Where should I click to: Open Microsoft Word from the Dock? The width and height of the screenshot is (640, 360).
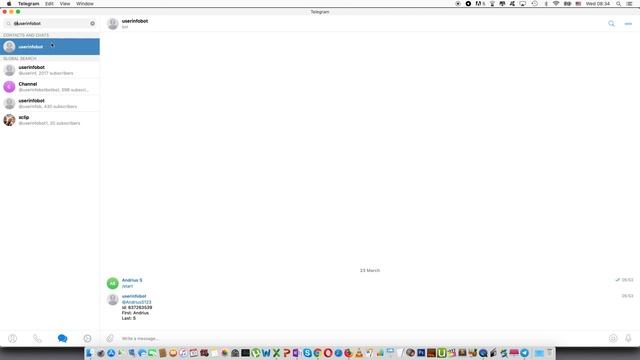(x=266, y=353)
